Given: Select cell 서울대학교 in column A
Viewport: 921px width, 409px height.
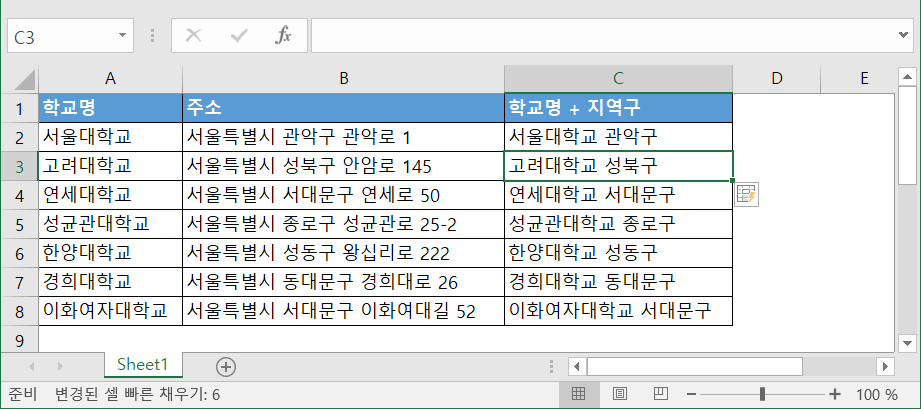Looking at the screenshot, I should point(110,137).
